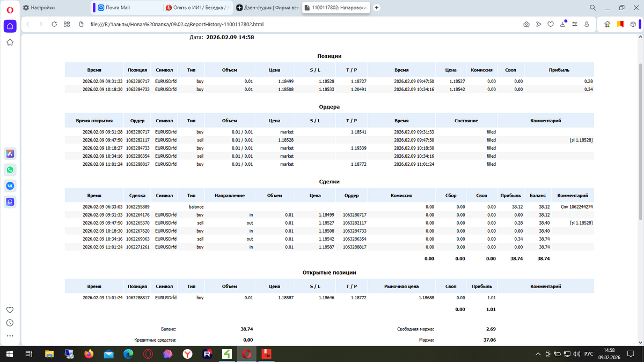This screenshot has width=644, height=362.
Task: Take a snapshot with camera icon
Action: pyautogui.click(x=526, y=24)
